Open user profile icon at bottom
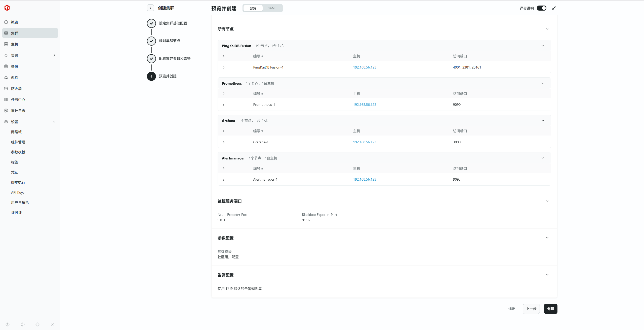The image size is (644, 330). tap(53, 324)
